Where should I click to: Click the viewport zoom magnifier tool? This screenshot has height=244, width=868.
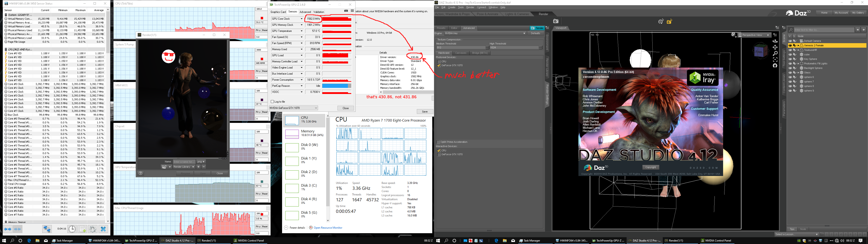775,53
